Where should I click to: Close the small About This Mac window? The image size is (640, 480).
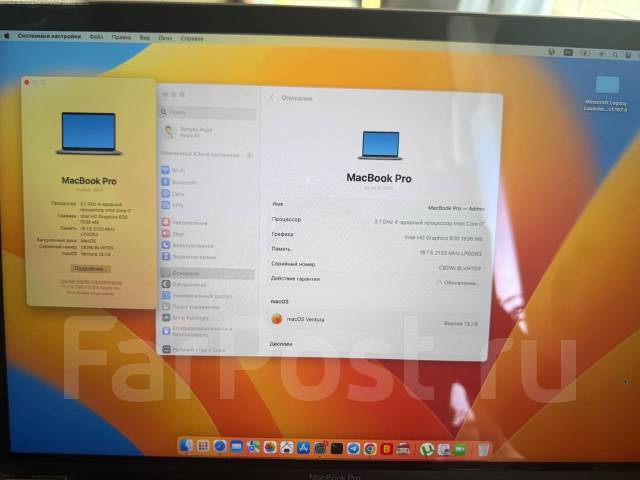click(27, 82)
